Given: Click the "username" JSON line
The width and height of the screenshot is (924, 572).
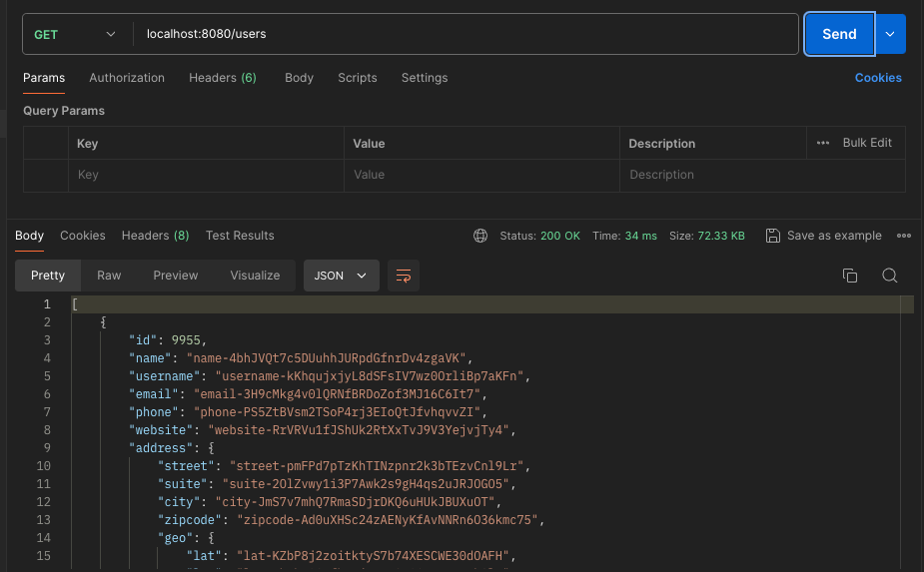Looking at the screenshot, I should (x=330, y=376).
